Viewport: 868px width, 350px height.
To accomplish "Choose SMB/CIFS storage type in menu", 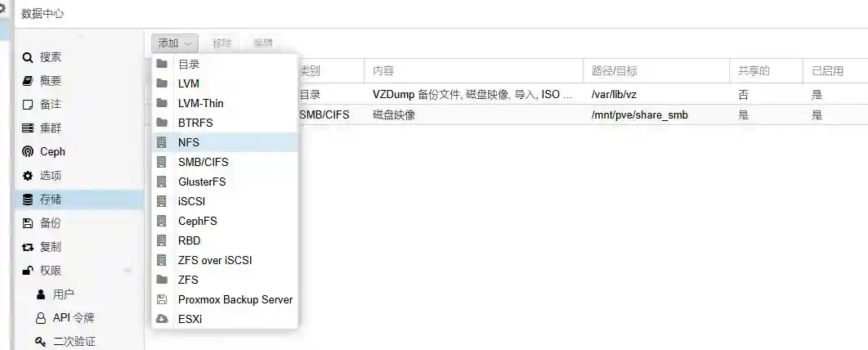I will click(226, 162).
